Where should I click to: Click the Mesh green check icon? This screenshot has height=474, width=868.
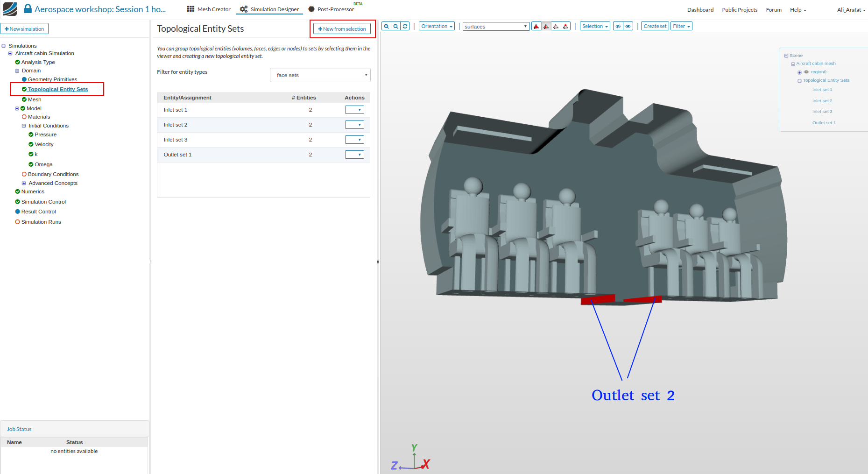24,99
